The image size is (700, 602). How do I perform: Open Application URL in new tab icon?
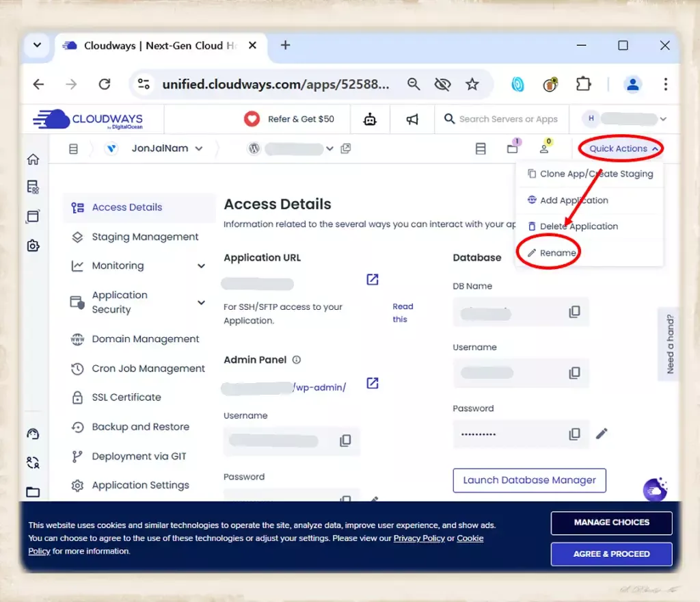373,279
